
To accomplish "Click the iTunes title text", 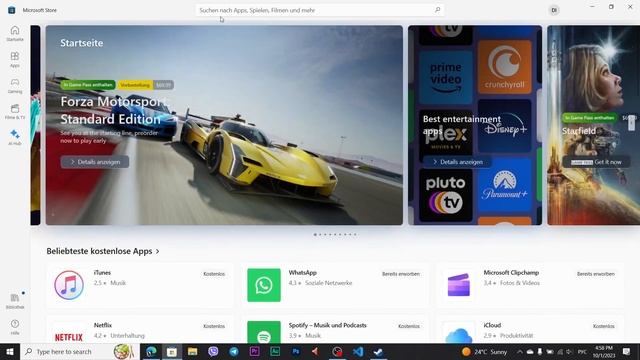I will point(102,273).
